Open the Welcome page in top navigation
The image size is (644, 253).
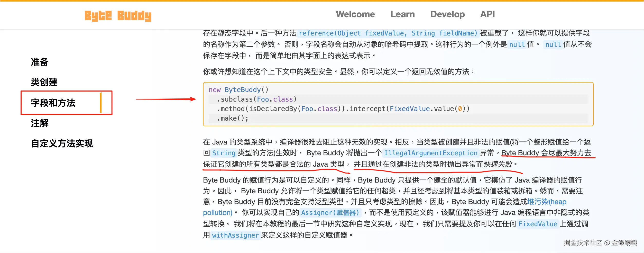coord(355,14)
